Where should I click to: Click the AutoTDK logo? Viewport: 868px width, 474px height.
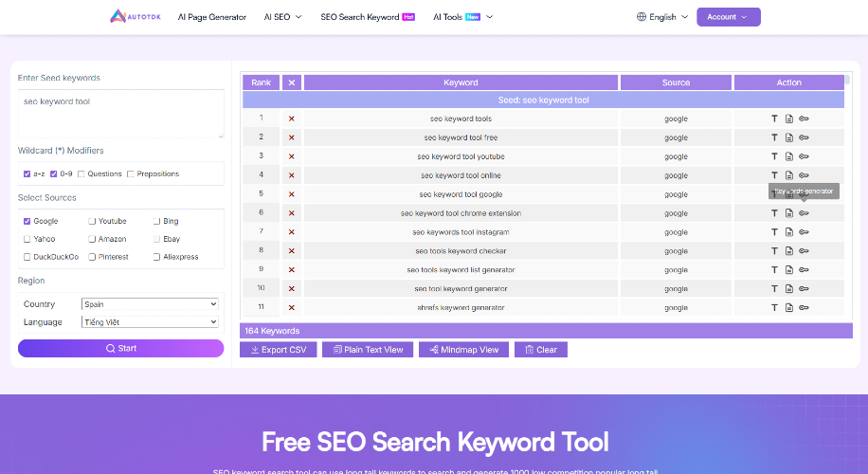136,17
